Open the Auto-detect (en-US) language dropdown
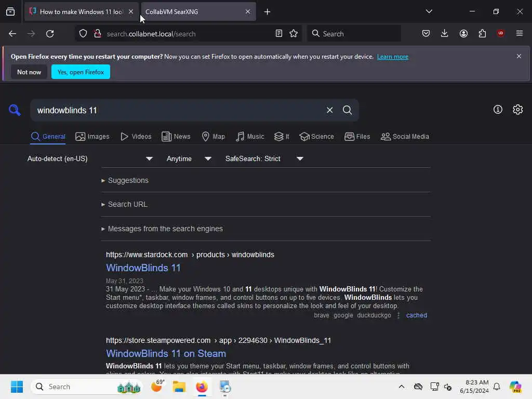This screenshot has width=532, height=399. click(x=90, y=159)
